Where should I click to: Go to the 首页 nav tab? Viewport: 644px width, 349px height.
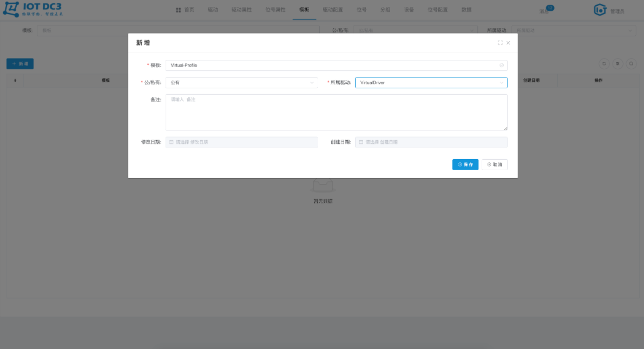click(x=185, y=10)
